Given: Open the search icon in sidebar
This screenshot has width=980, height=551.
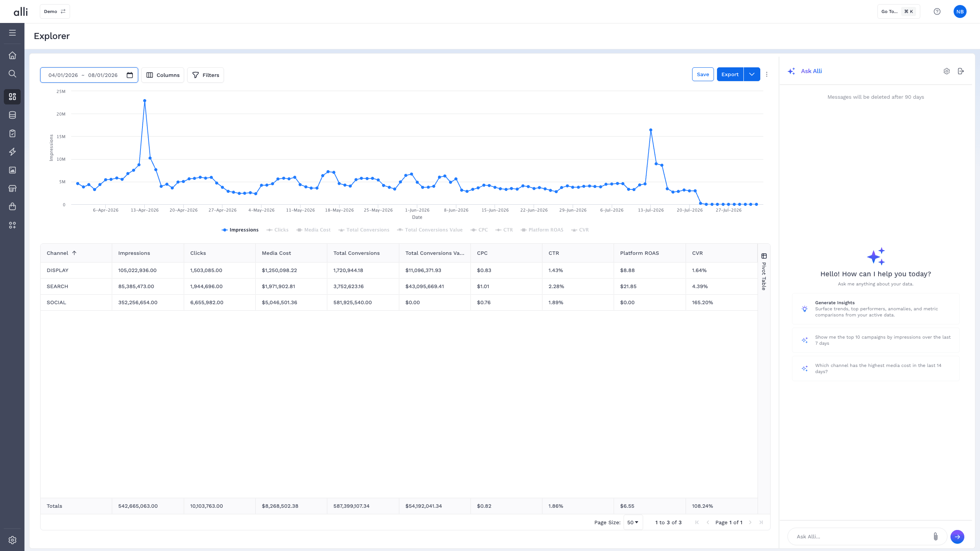Looking at the screenshot, I should 12,74.
